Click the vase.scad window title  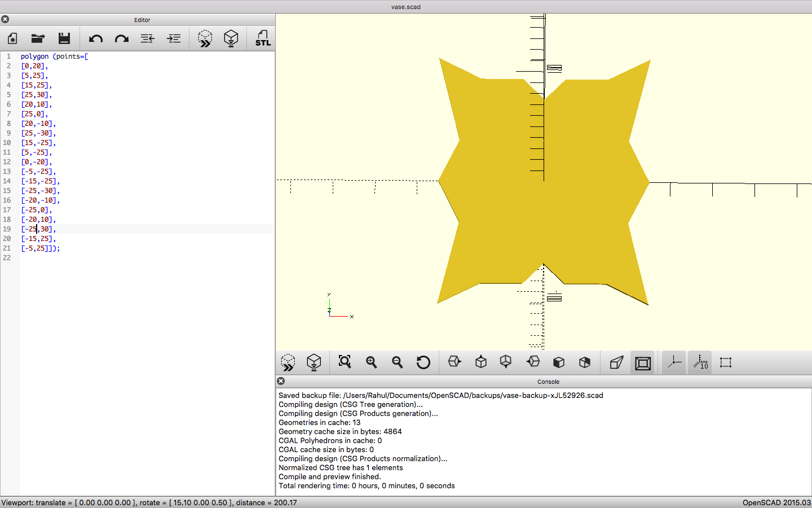[x=406, y=7]
